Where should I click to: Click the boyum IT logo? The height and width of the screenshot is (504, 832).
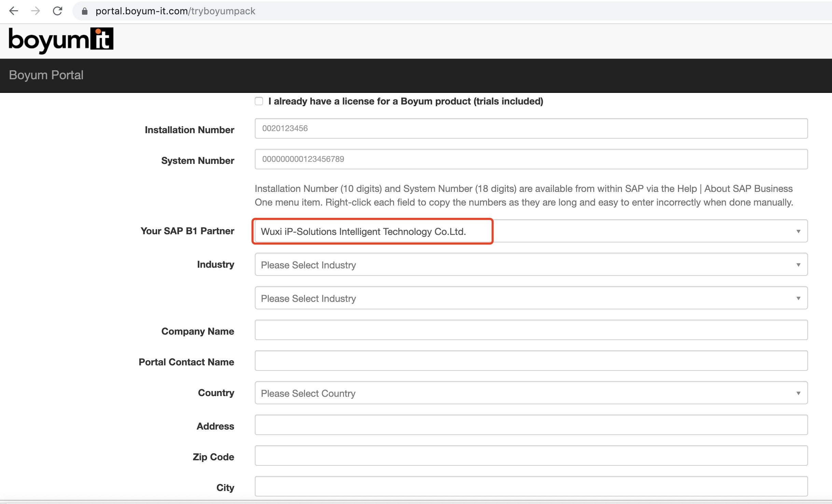pos(61,40)
